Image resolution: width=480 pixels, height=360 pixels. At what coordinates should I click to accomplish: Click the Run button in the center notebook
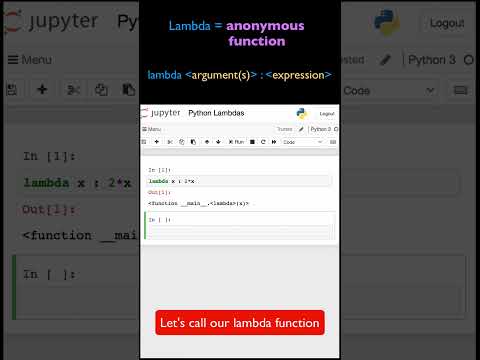coord(236,142)
